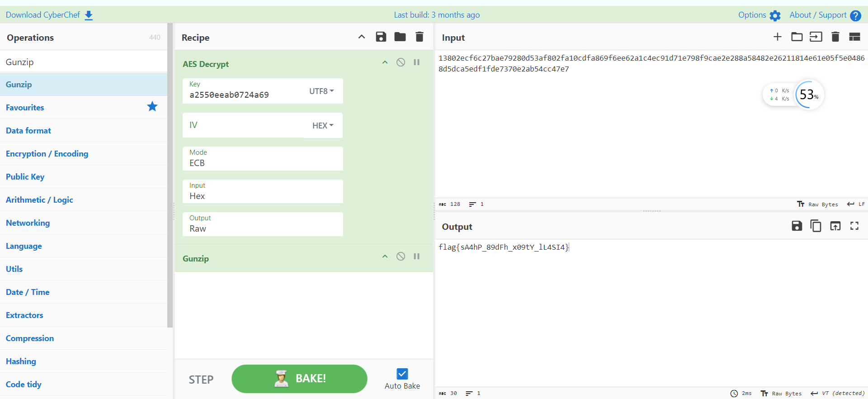Open file as input icon
This screenshot has height=399, width=868.
[x=816, y=37]
